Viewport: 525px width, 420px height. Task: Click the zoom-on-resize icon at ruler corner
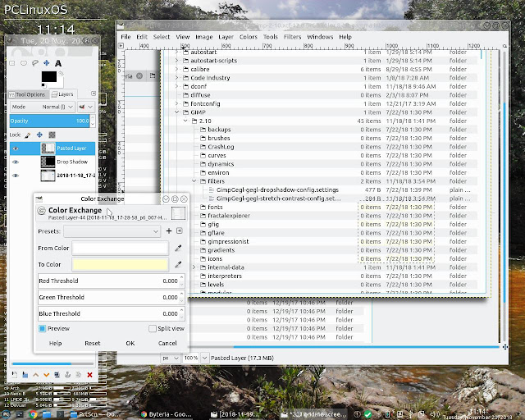pyautogui.click(x=504, y=46)
